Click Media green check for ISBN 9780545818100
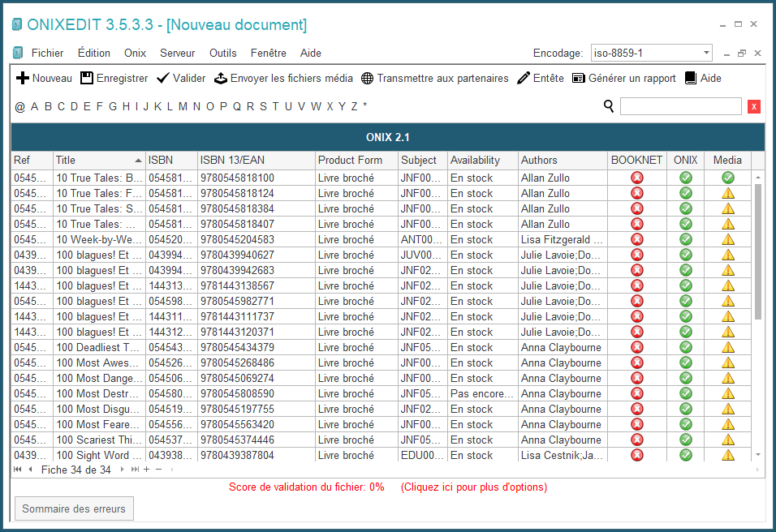 (727, 178)
